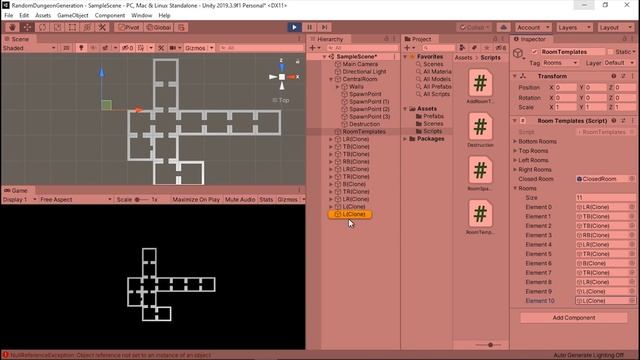
Task: Open the Prefabs folder
Action: pos(433,116)
